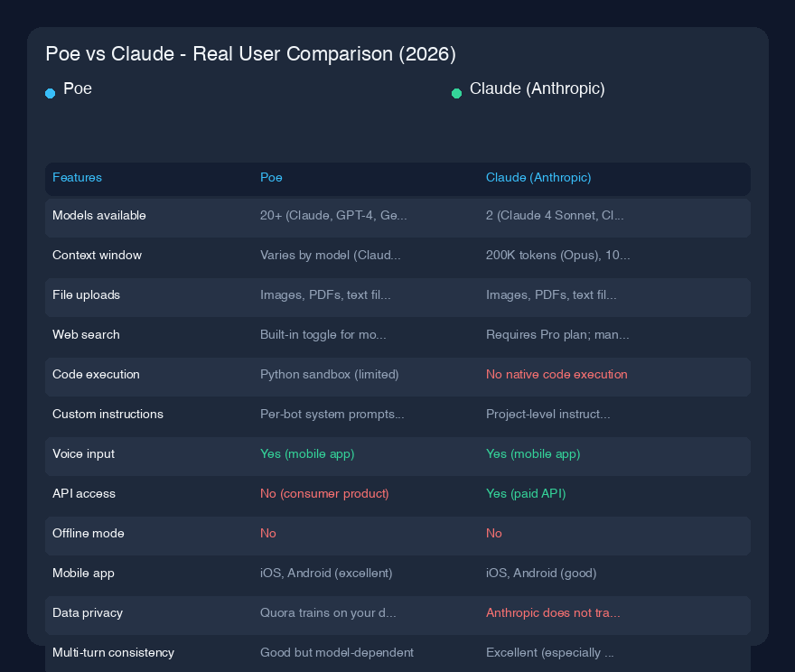Click 'Yes (paid API)' cell

(526, 493)
